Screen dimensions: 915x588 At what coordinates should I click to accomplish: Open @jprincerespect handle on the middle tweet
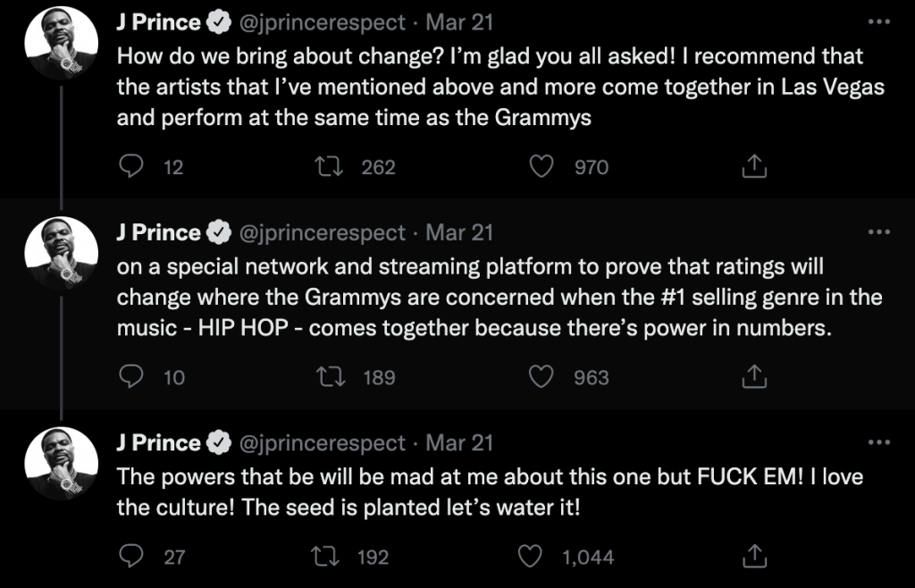(322, 232)
